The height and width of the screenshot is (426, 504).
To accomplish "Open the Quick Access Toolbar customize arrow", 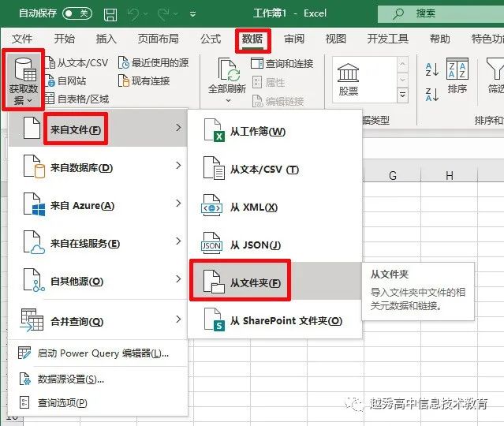I will [x=192, y=14].
